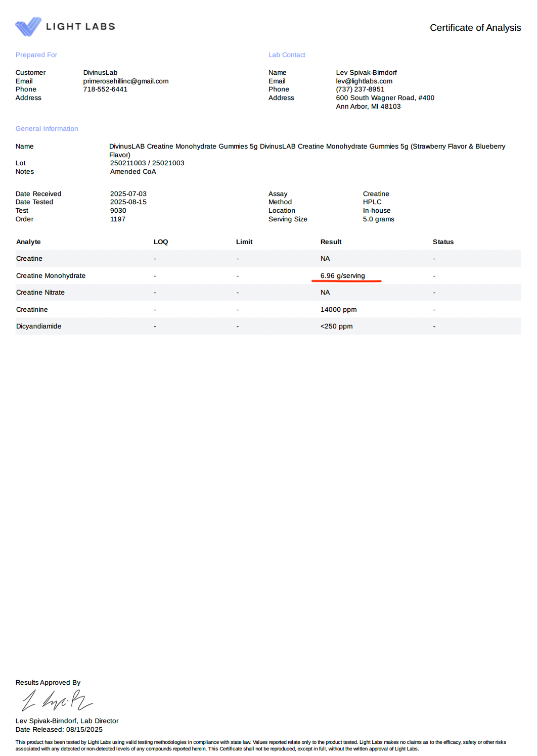Click the Light Labs logo icon

click(x=28, y=26)
